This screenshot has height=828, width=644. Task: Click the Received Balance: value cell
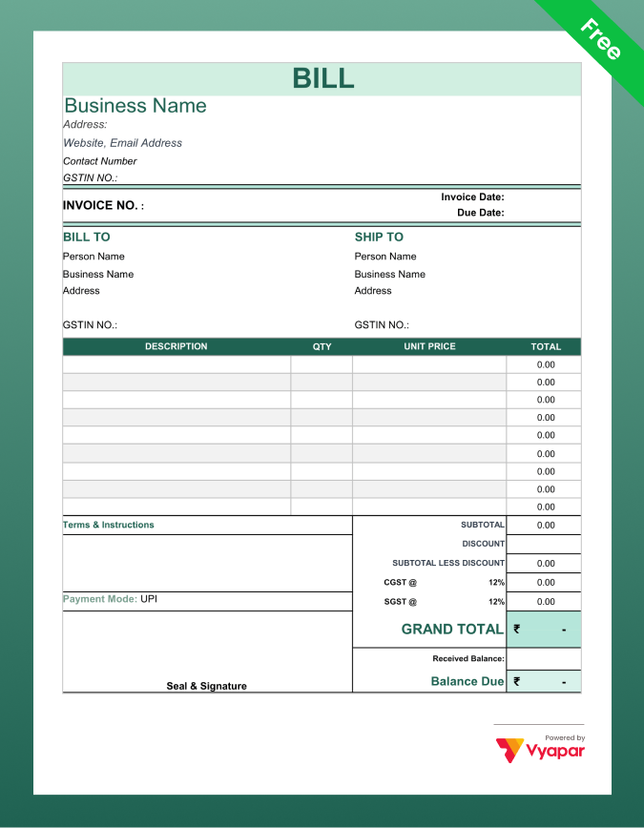[544, 659]
